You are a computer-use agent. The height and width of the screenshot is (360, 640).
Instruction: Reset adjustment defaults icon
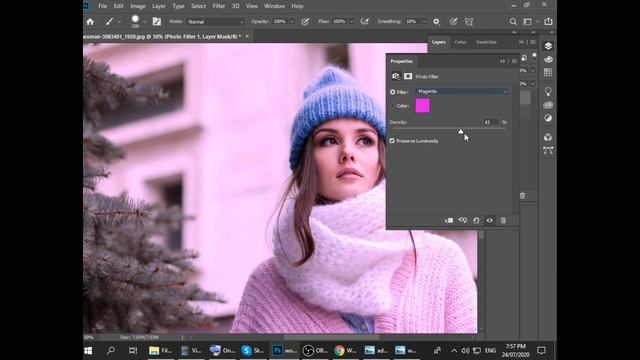(476, 220)
